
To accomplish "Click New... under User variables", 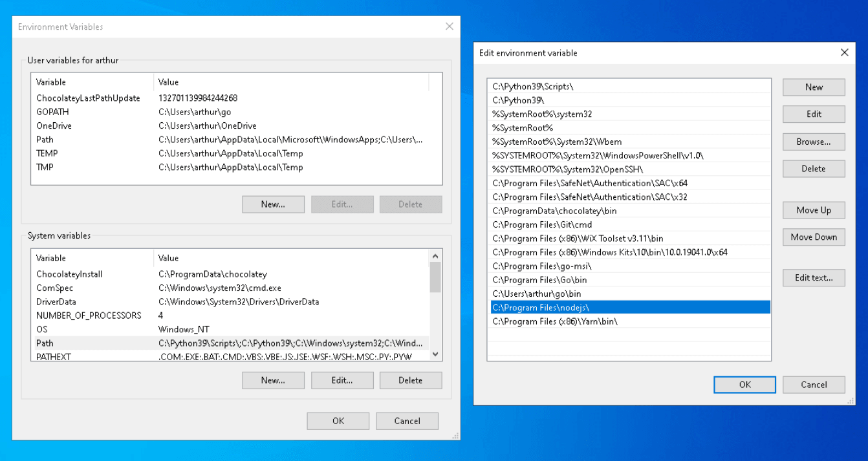I will tap(273, 204).
